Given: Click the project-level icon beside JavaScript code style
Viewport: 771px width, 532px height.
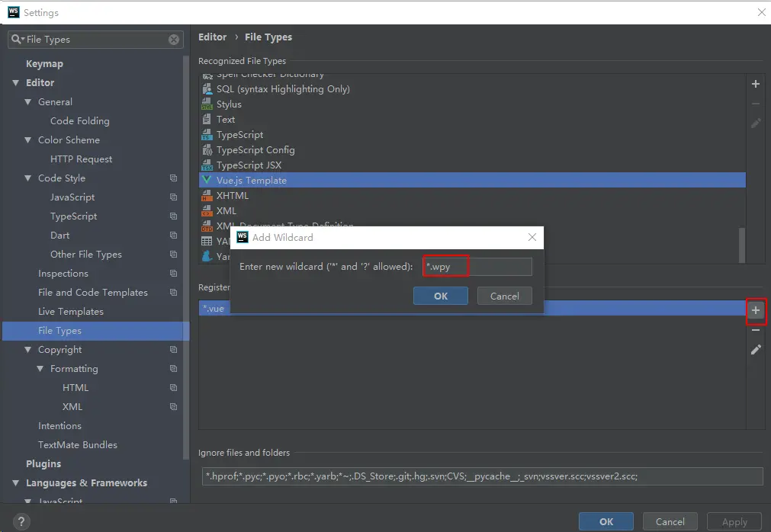Looking at the screenshot, I should pyautogui.click(x=174, y=197).
